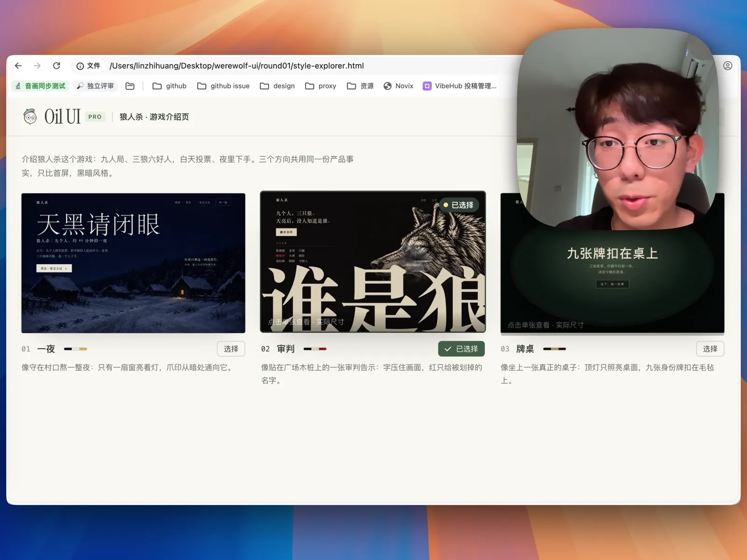Click the intro paragraph starting 介绍狼人杀这个游戏
The height and width of the screenshot is (560, 747).
(188, 166)
